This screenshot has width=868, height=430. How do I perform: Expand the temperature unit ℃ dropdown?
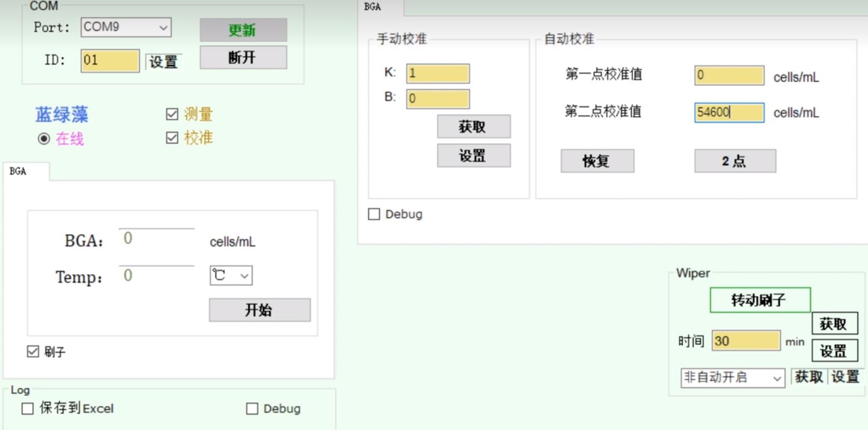[231, 276]
